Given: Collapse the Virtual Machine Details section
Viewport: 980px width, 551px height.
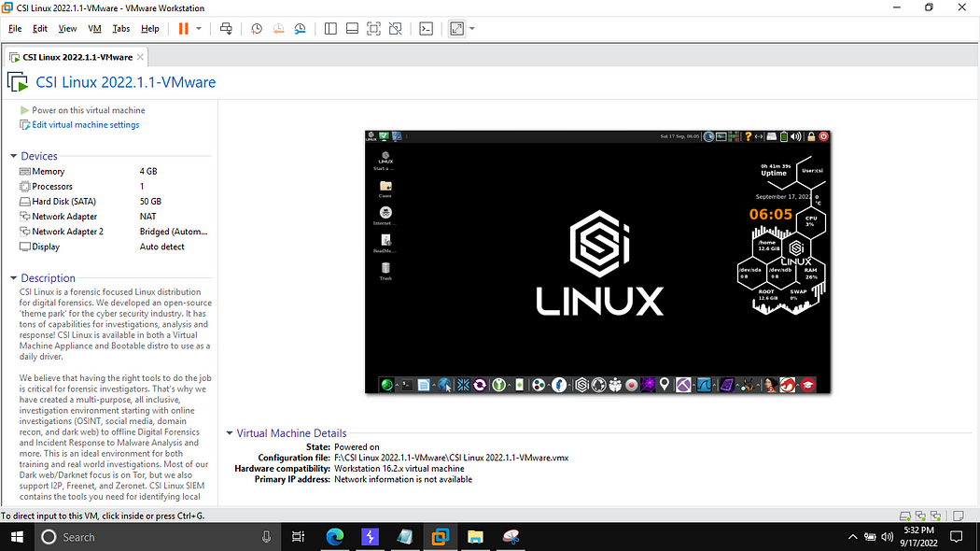Looking at the screenshot, I should 230,432.
